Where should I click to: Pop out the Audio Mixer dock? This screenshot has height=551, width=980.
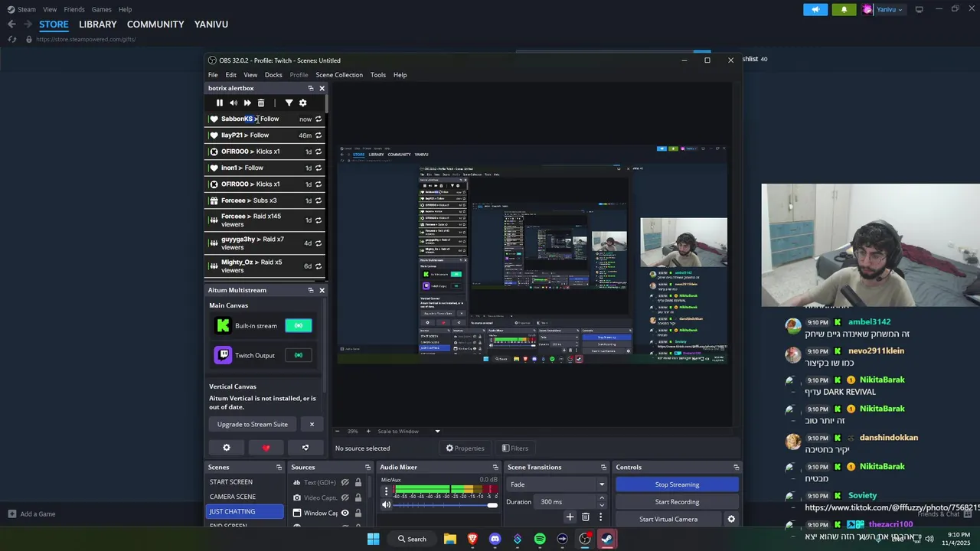[x=495, y=468]
